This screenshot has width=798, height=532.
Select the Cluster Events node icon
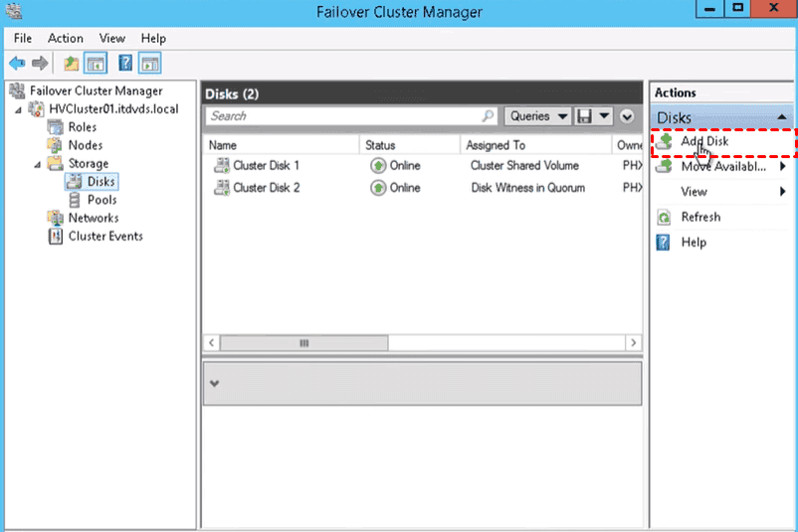56,237
